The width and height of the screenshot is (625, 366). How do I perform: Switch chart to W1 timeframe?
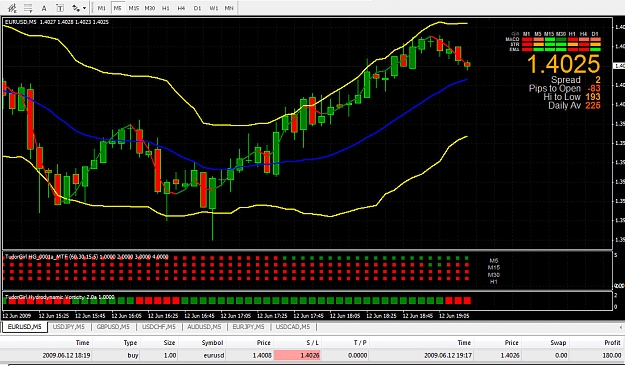[x=214, y=8]
